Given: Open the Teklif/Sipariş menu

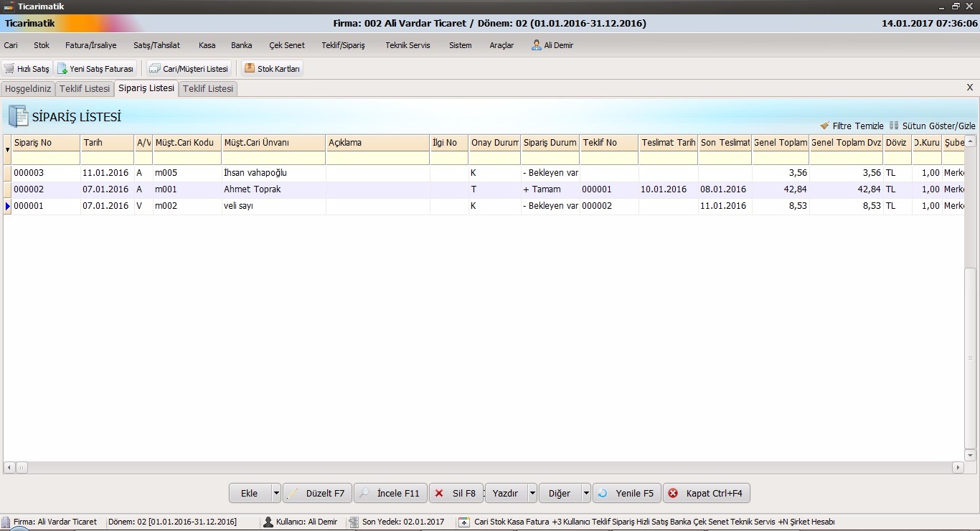Looking at the screenshot, I should tap(343, 45).
